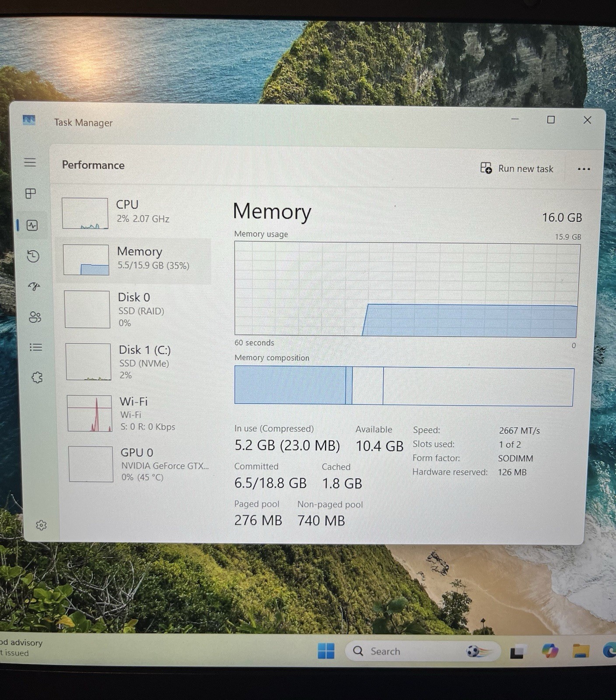Click the Task Manager app icon in title bar
Screen dimensions: 616x700
(29, 120)
